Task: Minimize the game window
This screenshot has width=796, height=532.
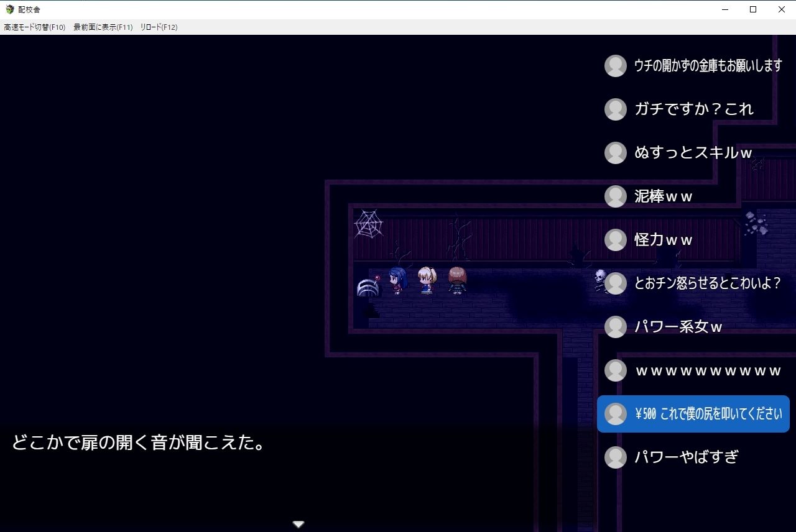Action: [725, 9]
